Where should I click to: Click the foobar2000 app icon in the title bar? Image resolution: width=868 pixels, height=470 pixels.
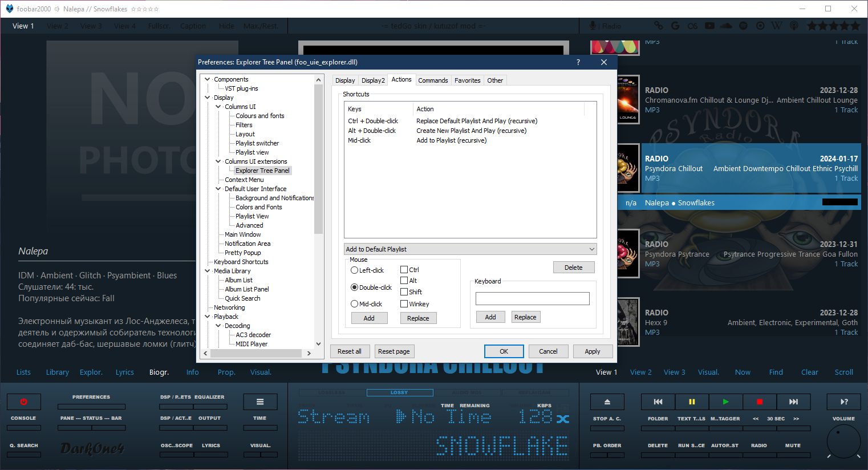coord(9,9)
